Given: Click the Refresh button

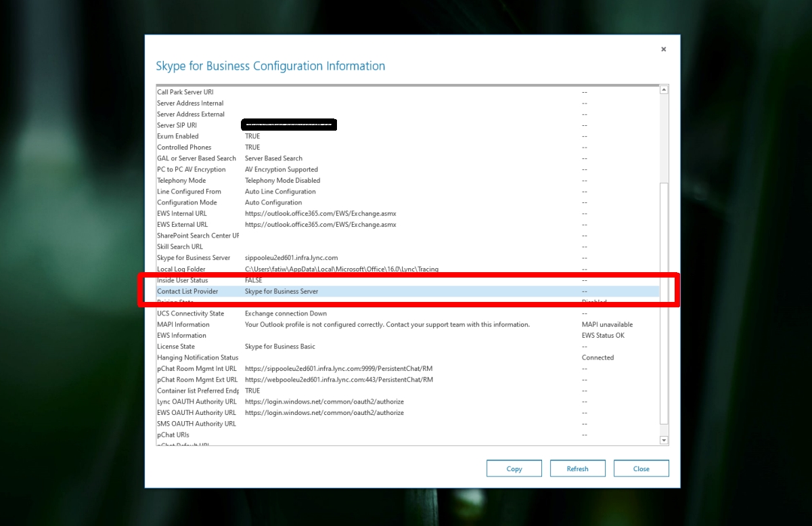Looking at the screenshot, I should click(x=578, y=468).
